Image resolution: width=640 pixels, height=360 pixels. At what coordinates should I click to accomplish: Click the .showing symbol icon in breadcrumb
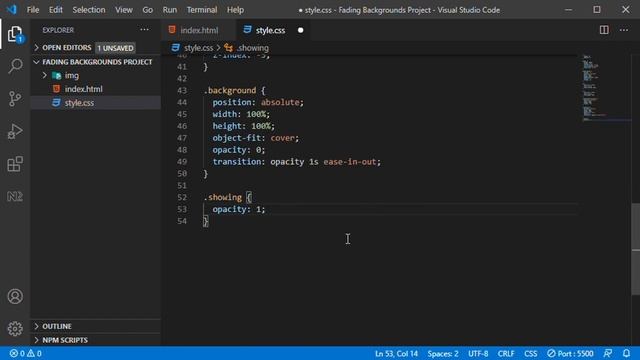[x=229, y=48]
